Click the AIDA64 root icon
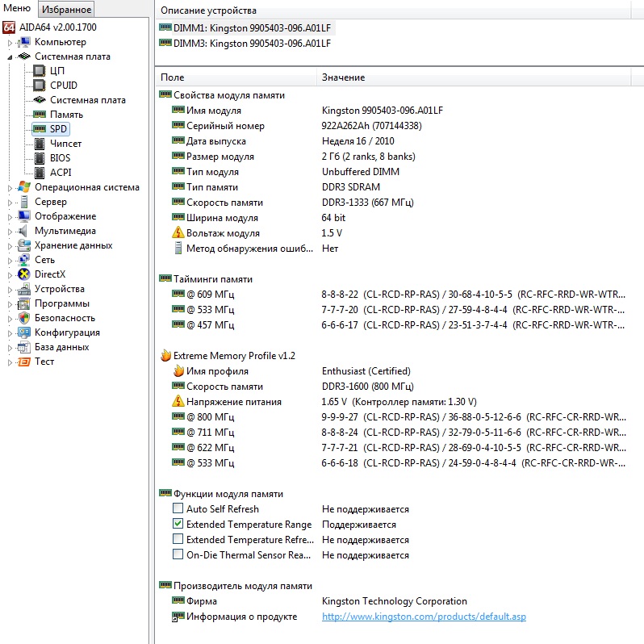The height and width of the screenshot is (644, 644). tap(9, 27)
